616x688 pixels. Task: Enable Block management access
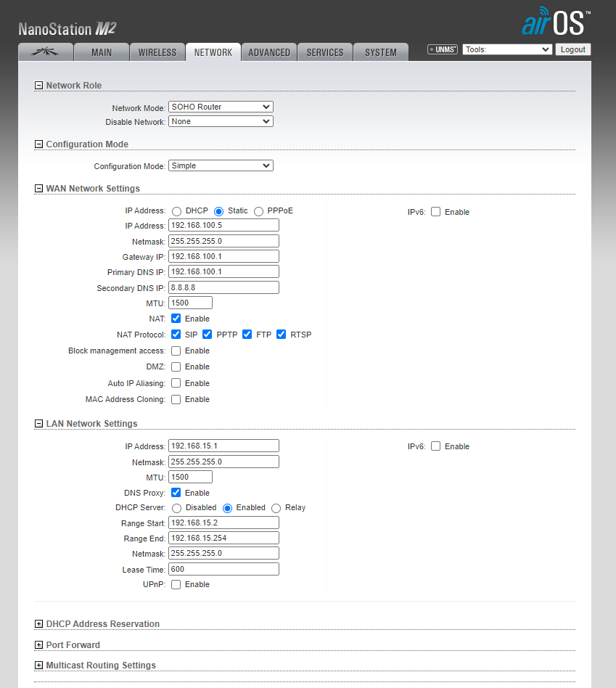pos(176,351)
